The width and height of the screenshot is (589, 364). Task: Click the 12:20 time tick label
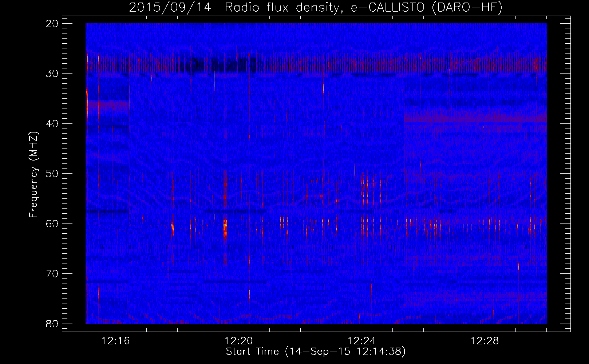[x=239, y=341]
